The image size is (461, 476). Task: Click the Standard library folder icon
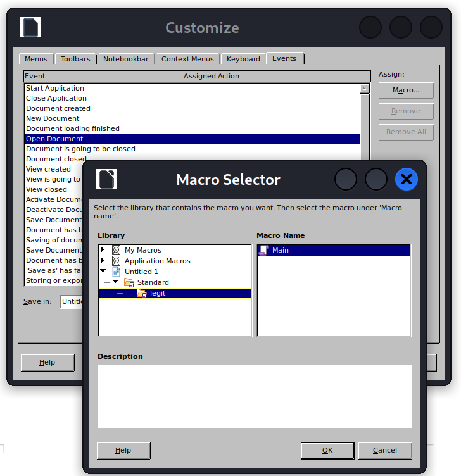click(129, 282)
